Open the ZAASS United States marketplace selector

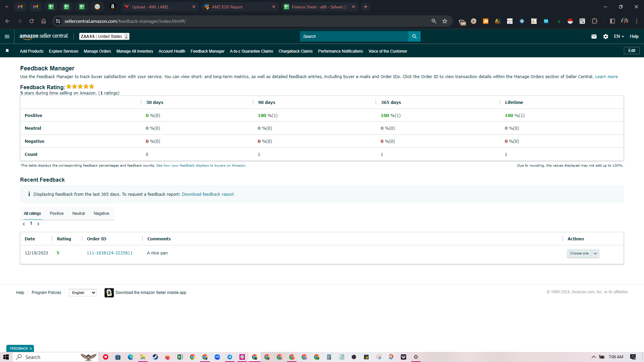pos(104,37)
